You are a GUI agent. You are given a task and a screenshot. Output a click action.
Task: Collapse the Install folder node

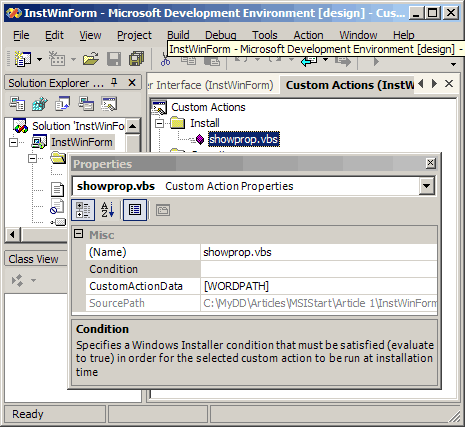159,123
